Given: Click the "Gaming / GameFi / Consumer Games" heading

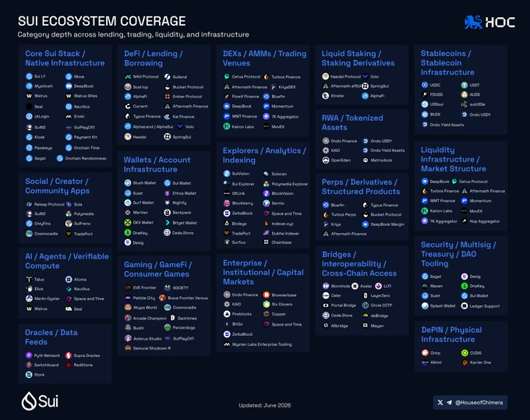Looking at the screenshot, I should coord(158,270).
